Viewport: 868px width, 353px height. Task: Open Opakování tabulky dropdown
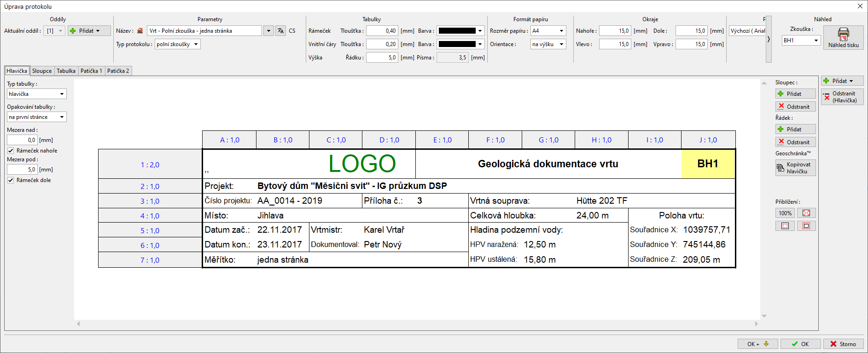tap(37, 117)
